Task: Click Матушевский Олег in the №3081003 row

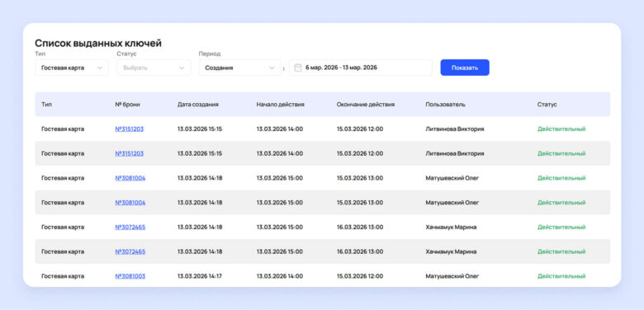Action: coord(452,276)
